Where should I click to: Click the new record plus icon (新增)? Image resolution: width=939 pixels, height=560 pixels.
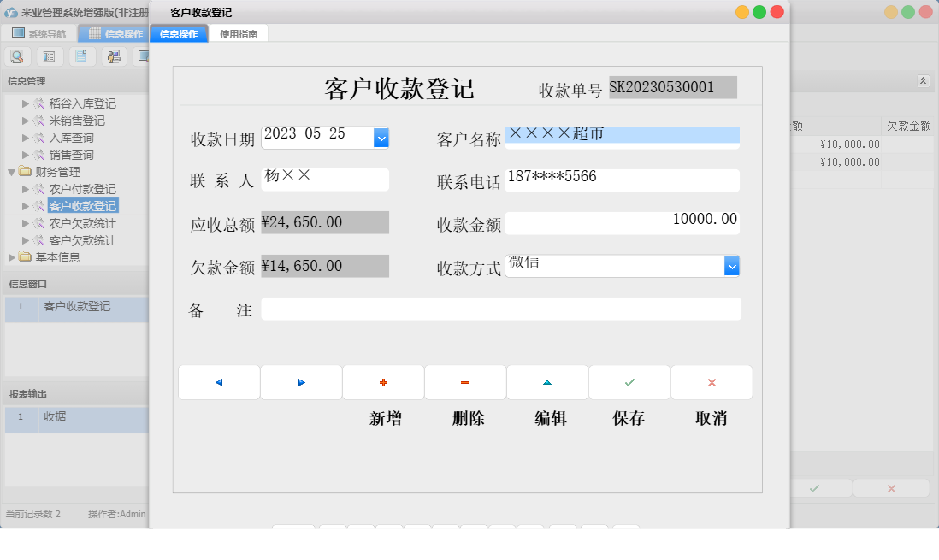(x=383, y=382)
